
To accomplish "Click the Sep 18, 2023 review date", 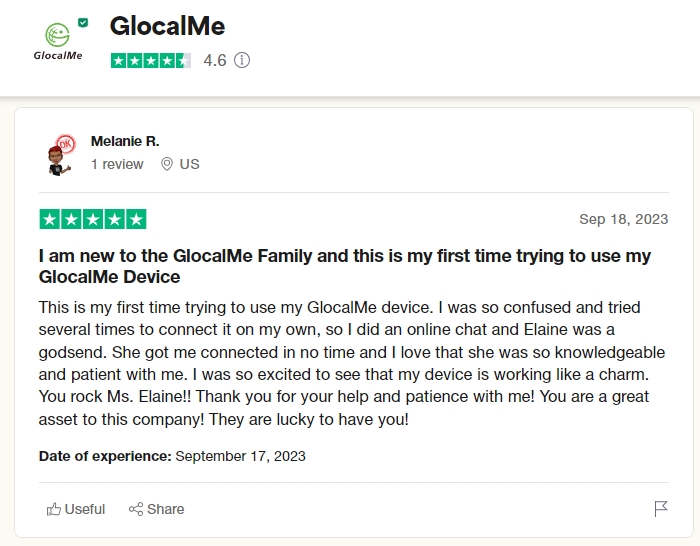I will [x=624, y=219].
